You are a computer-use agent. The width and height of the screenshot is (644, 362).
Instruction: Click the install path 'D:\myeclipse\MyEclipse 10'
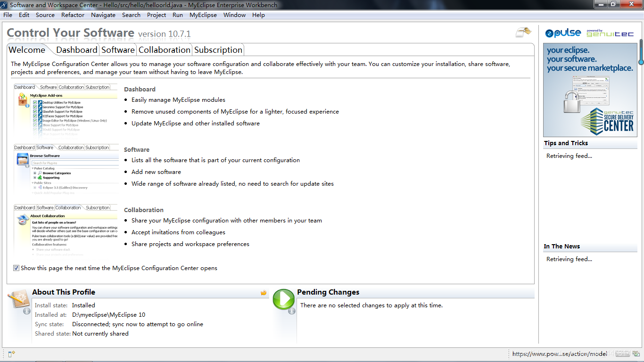[x=109, y=314]
